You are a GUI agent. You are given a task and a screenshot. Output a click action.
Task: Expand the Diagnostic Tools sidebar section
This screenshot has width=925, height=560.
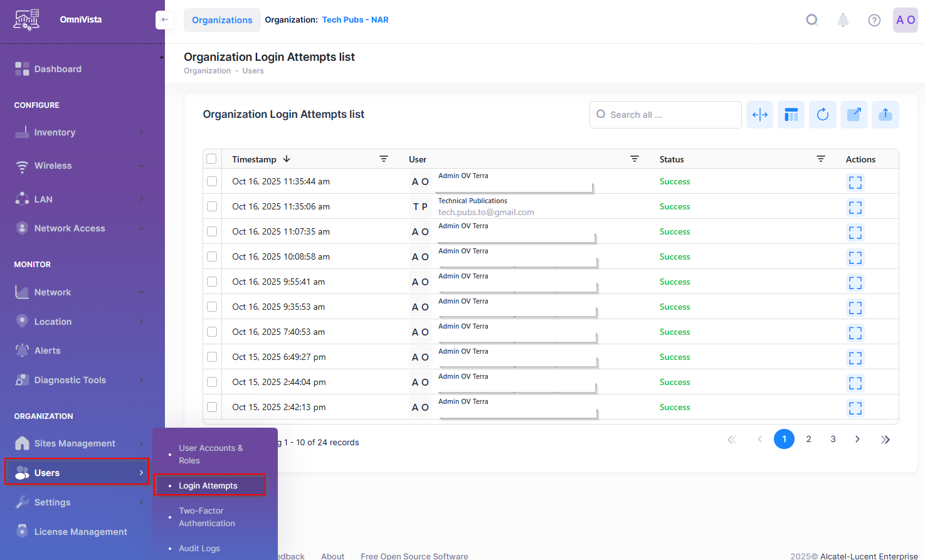pos(80,380)
